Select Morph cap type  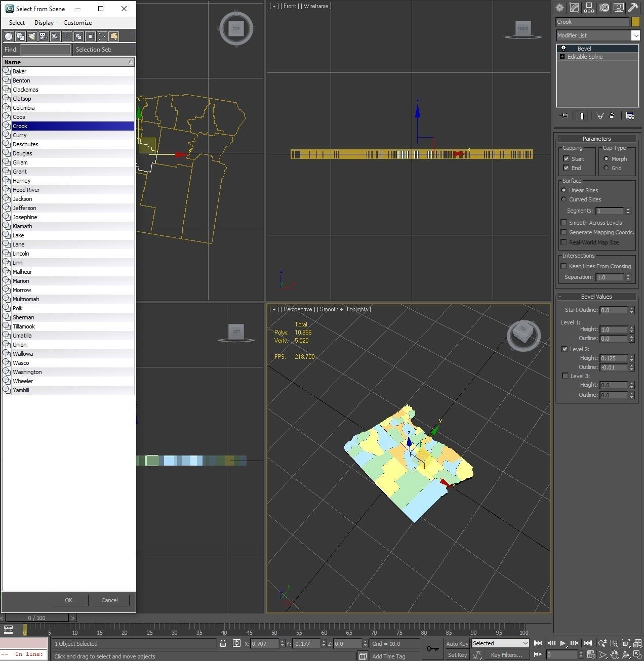tap(606, 158)
